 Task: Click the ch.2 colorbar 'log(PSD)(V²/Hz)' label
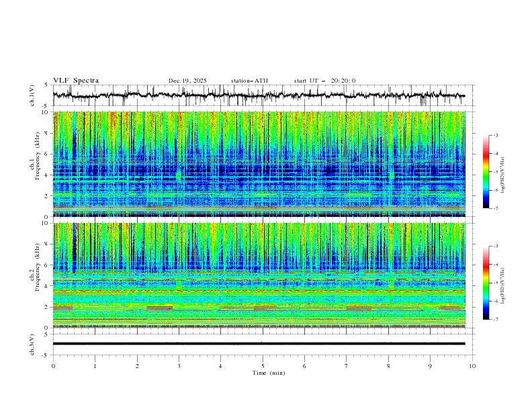pyautogui.click(x=503, y=286)
